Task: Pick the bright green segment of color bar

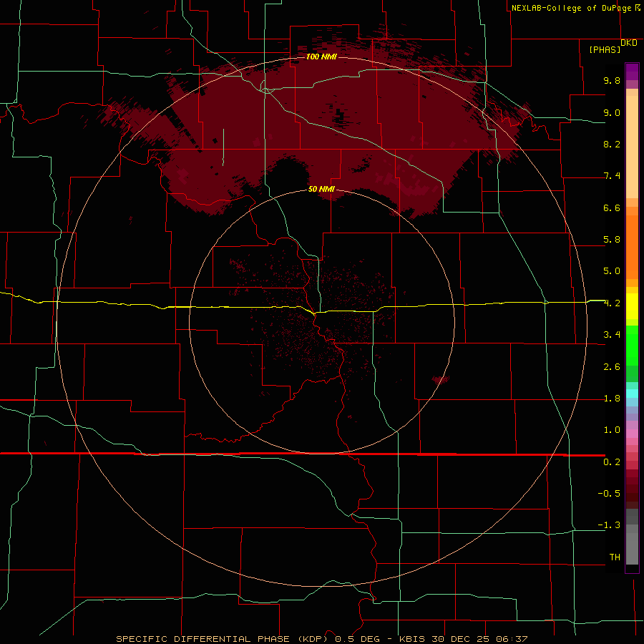Action: (632, 345)
